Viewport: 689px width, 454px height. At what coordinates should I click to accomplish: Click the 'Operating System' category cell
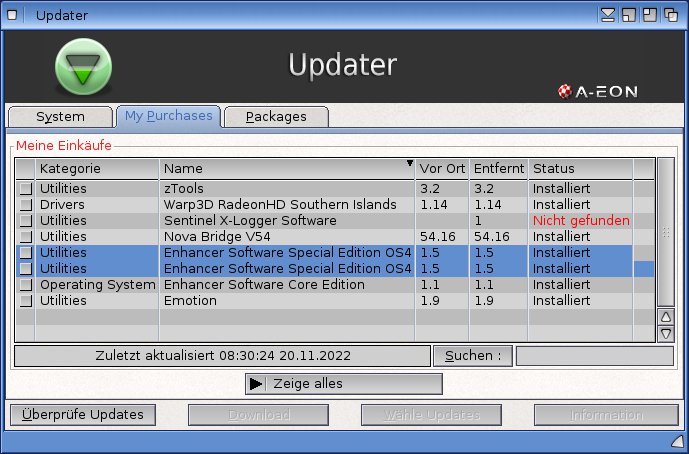click(x=98, y=285)
